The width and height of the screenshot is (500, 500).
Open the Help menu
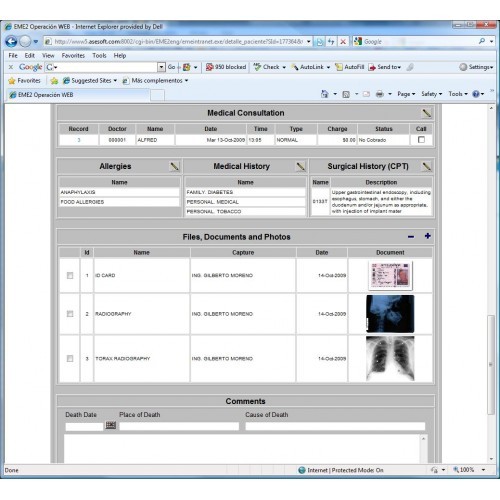120,56
